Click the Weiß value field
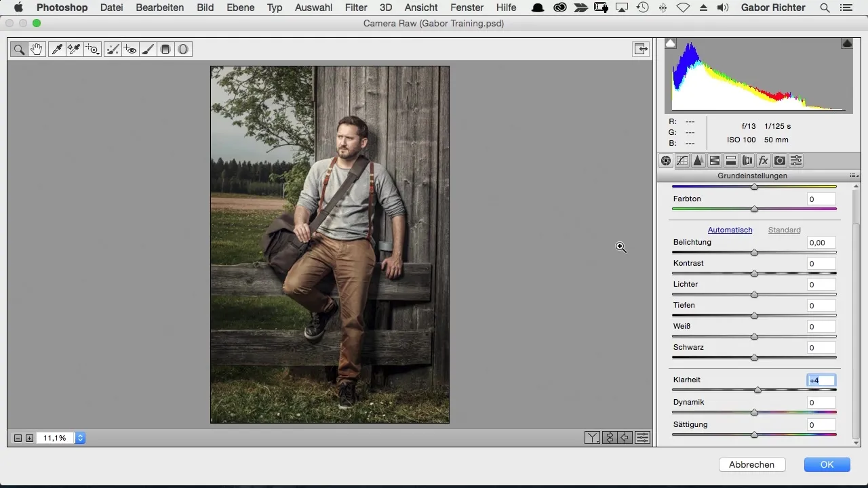This screenshot has height=488, width=868. 821,327
